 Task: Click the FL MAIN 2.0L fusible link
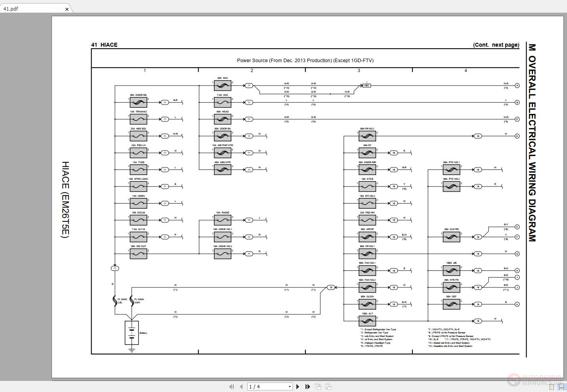(x=115, y=301)
